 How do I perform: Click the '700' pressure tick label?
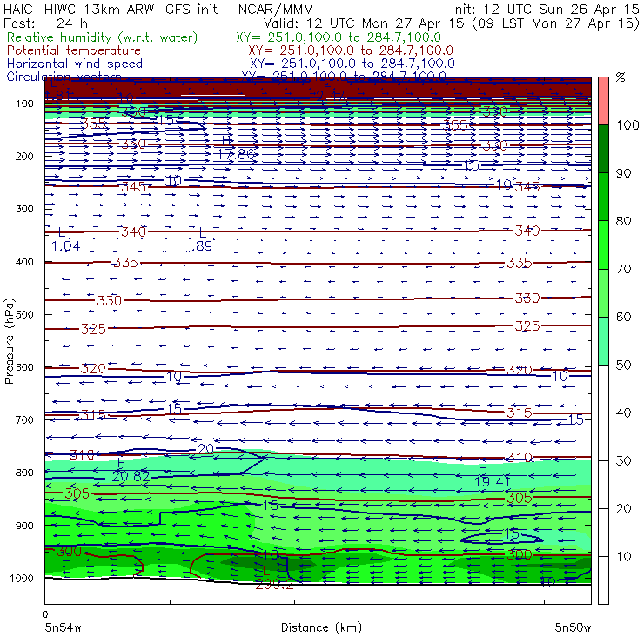(x=25, y=419)
